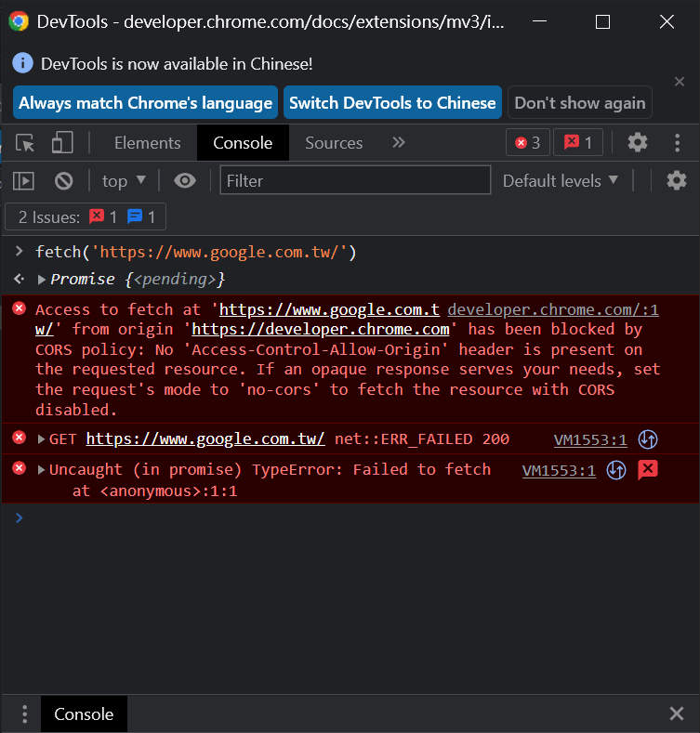Open the Default levels dropdown
Image resolution: width=700 pixels, height=733 pixels.
point(561,180)
